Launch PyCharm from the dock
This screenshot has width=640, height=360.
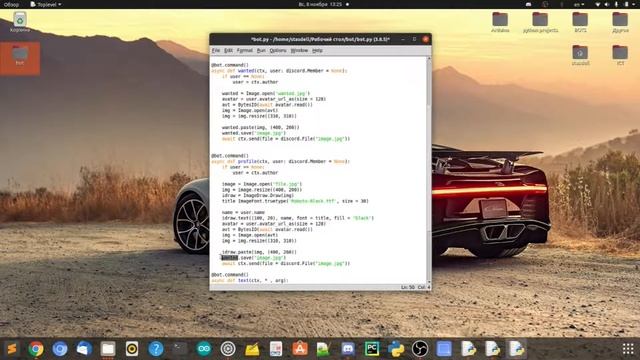[x=372, y=349]
